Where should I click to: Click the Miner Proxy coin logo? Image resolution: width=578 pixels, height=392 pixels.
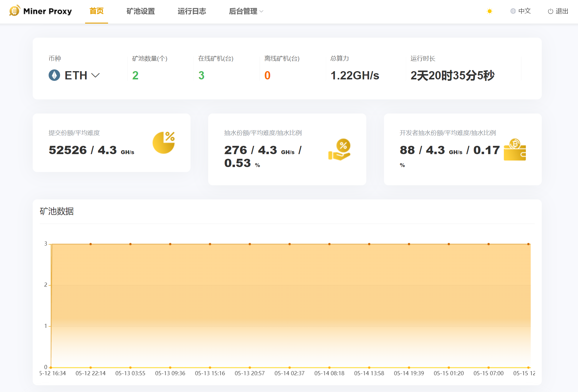click(x=14, y=11)
